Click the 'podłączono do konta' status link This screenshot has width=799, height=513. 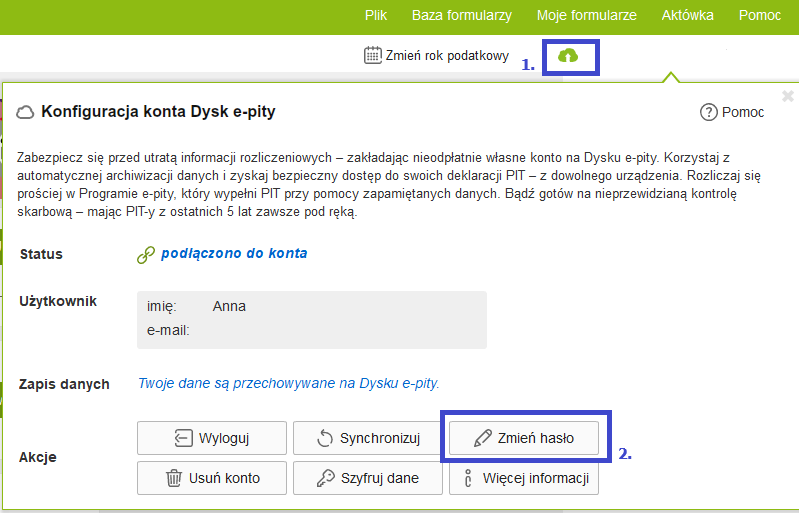234,254
